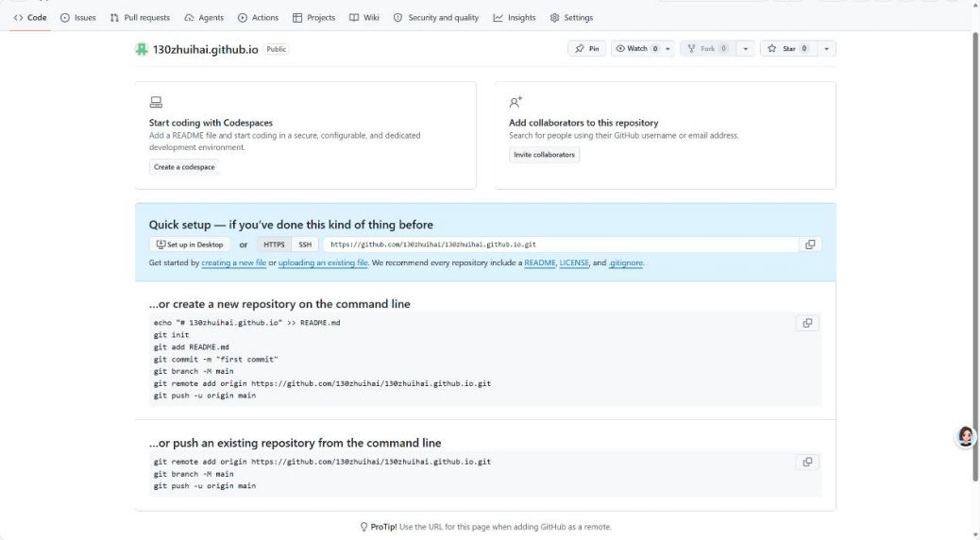Click 'Start coding with Codespaces' heading
This screenshot has width=980, height=540.
211,123
